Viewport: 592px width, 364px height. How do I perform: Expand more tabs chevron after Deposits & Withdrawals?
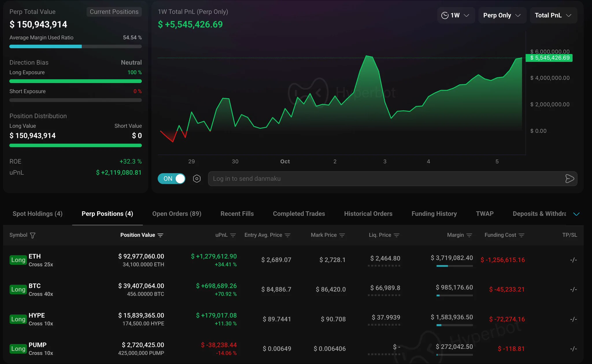576,214
